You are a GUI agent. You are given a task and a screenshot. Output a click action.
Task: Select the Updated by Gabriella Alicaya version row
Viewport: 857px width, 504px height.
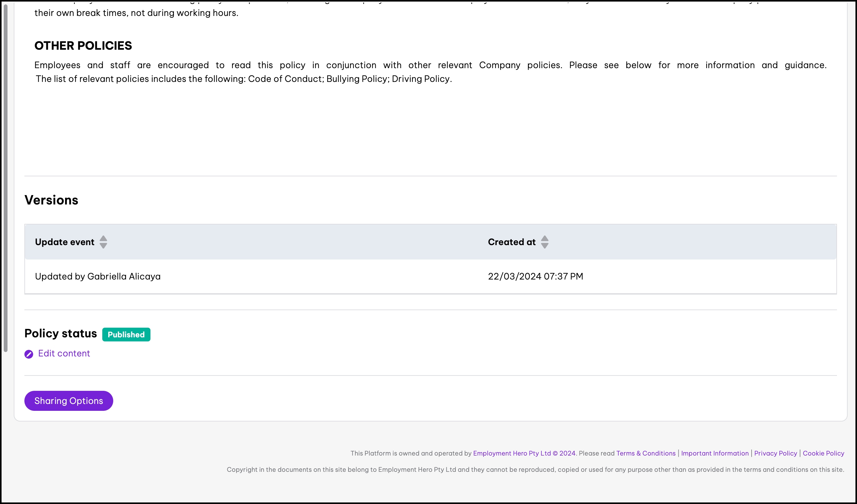tap(98, 276)
